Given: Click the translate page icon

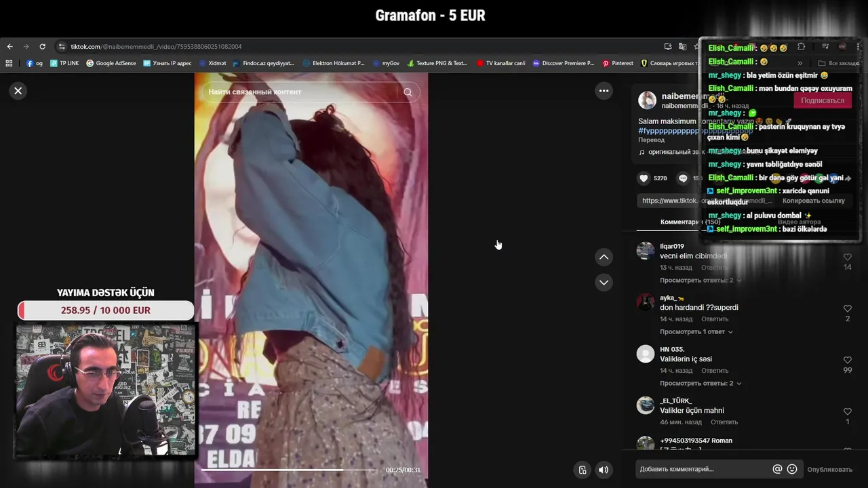Looking at the screenshot, I should click(682, 47).
